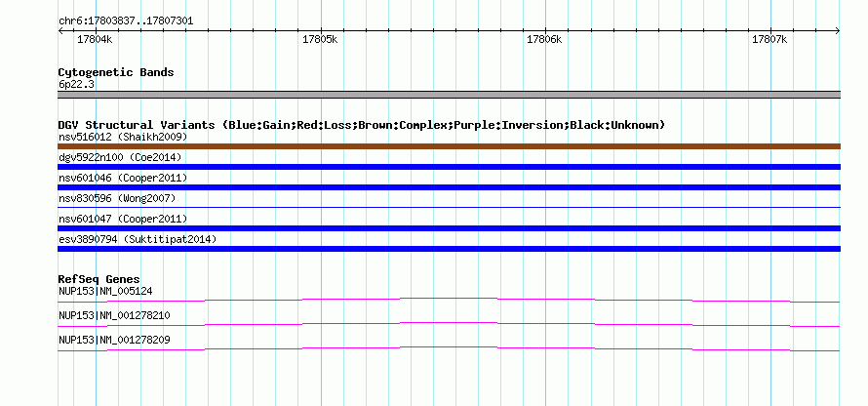Select the Cytogenetic Bands track title

pyautogui.click(x=116, y=72)
